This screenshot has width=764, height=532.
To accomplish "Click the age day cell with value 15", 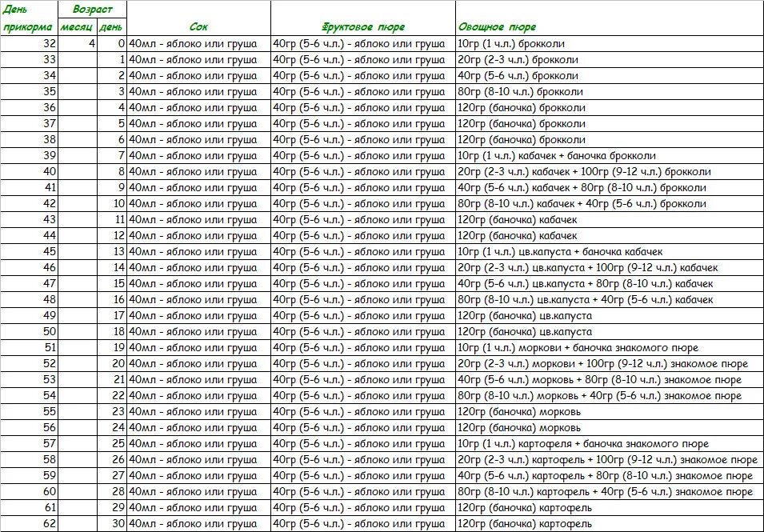I will pos(112,284).
